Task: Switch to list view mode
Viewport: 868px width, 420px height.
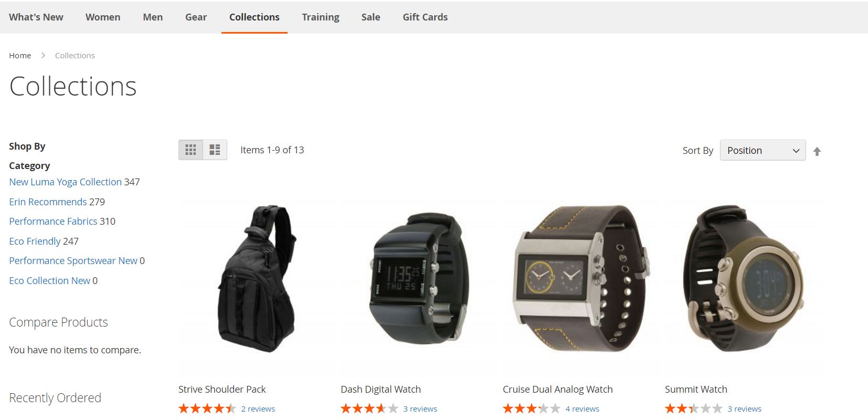Action: (x=215, y=150)
